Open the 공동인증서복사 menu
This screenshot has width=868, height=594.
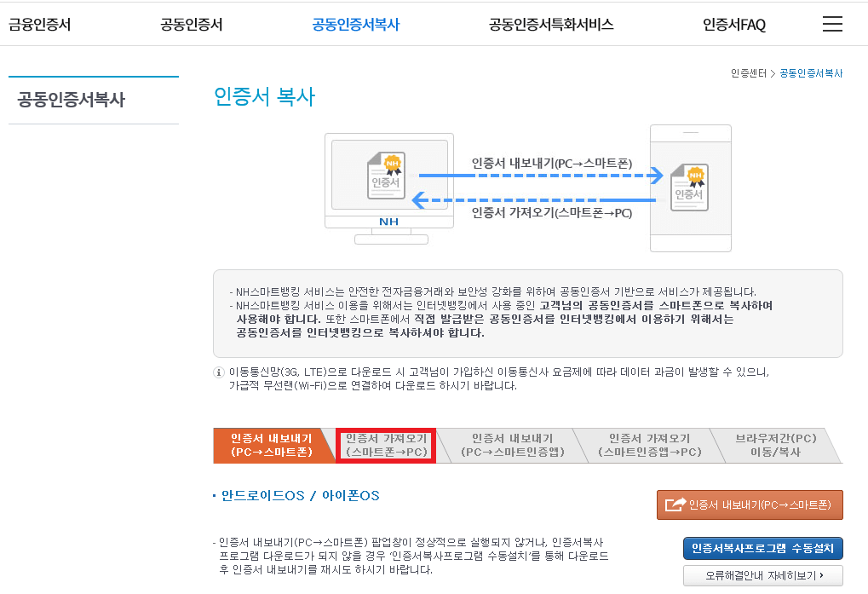tap(356, 25)
